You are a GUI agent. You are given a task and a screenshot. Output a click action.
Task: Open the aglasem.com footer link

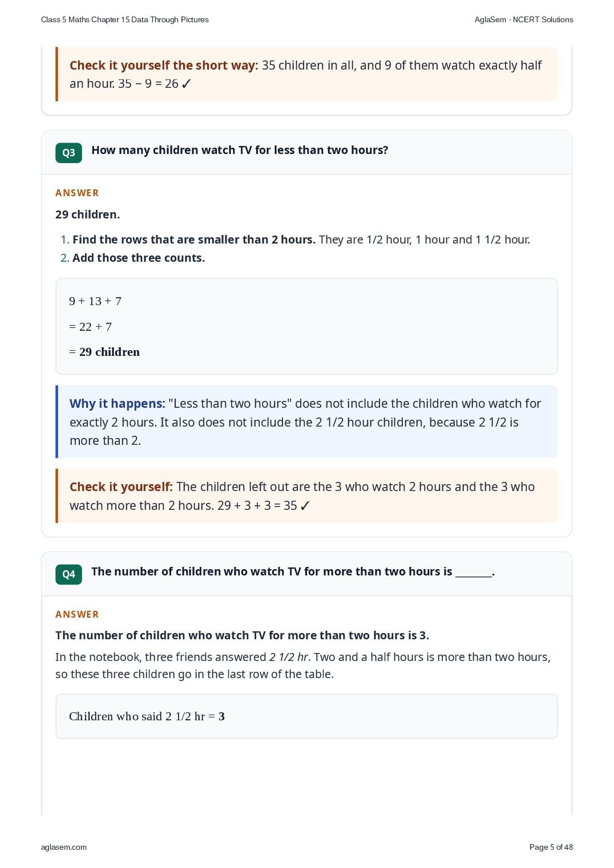coord(64,847)
